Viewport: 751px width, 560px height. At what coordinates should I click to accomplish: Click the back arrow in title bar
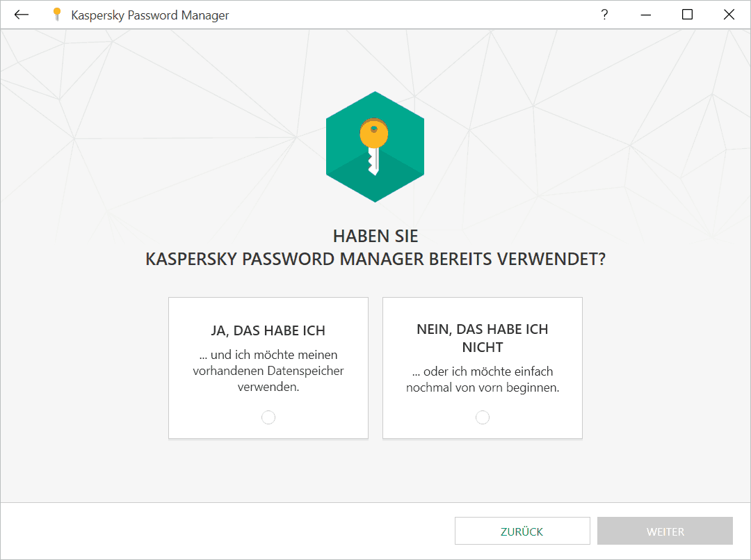[22, 15]
